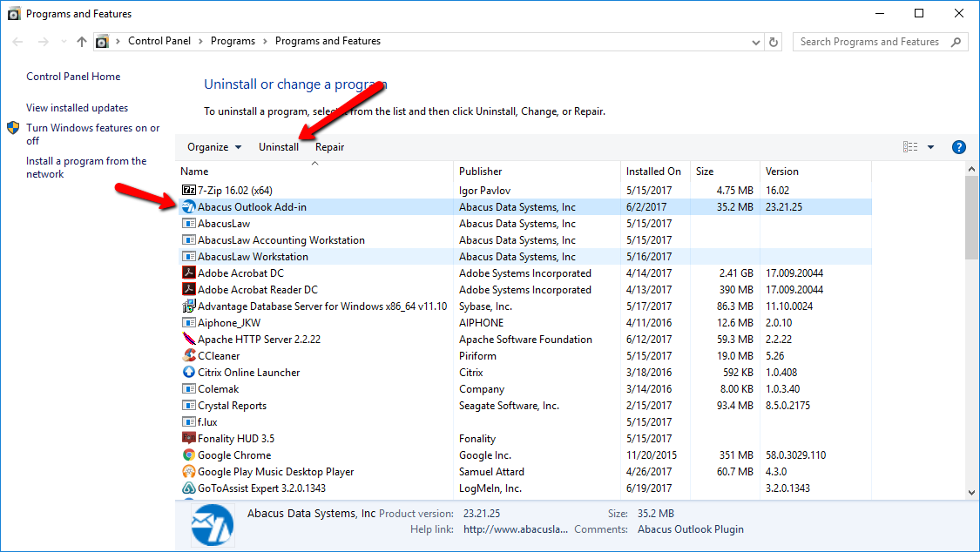Screen dimensions: 980x552
Task: Click the Programs breadcrumb
Action: point(233,41)
